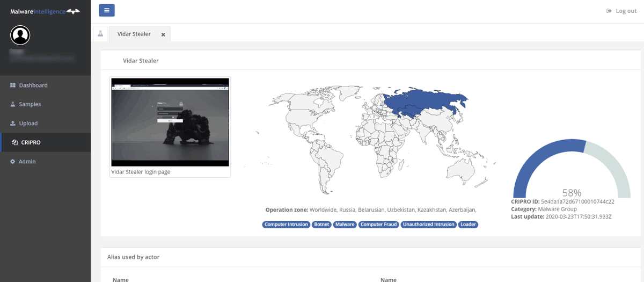Click the Category: Malware Group text

544,209
